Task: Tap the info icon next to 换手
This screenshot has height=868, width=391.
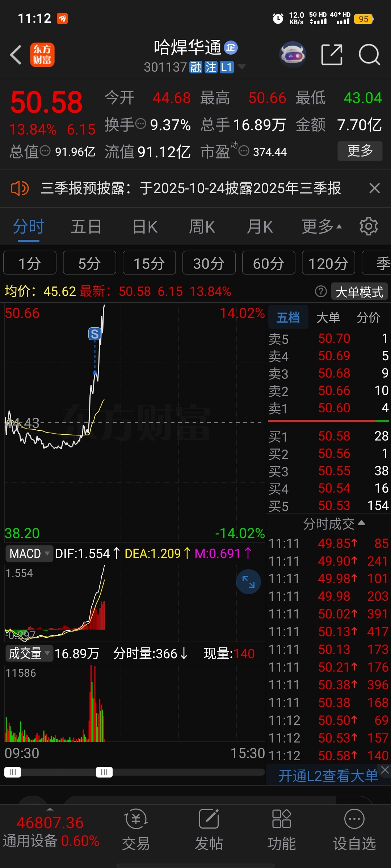Action: point(140,124)
